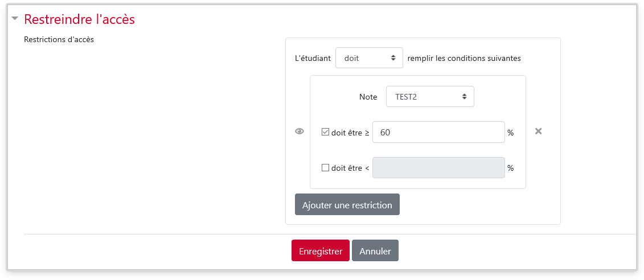Click the up-down arrows in 'doit' selector
The height and width of the screenshot is (280, 644).
coord(393,58)
